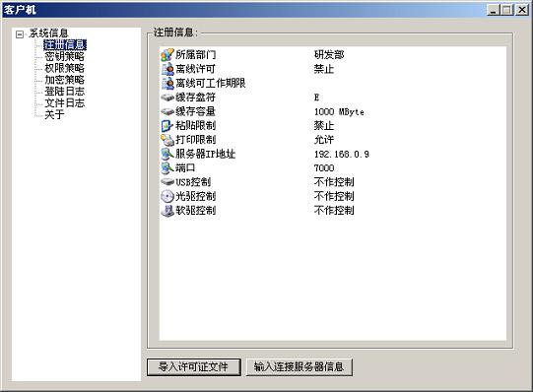Click the 导入许可证文件 button
Viewport: 533px width, 392px height.
[194, 367]
